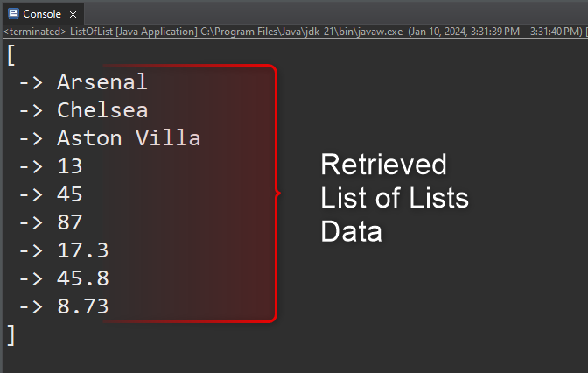588x373 pixels.
Task: Close the Console tab with the X
Action: pos(73,14)
